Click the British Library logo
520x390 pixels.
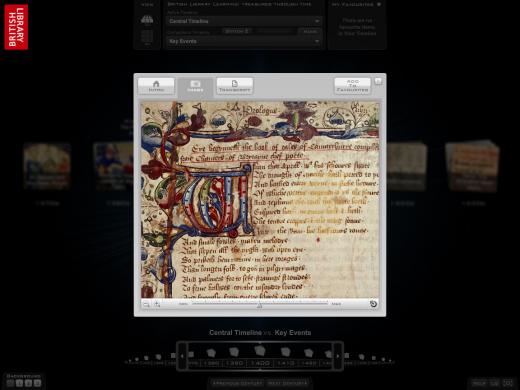click(16, 27)
